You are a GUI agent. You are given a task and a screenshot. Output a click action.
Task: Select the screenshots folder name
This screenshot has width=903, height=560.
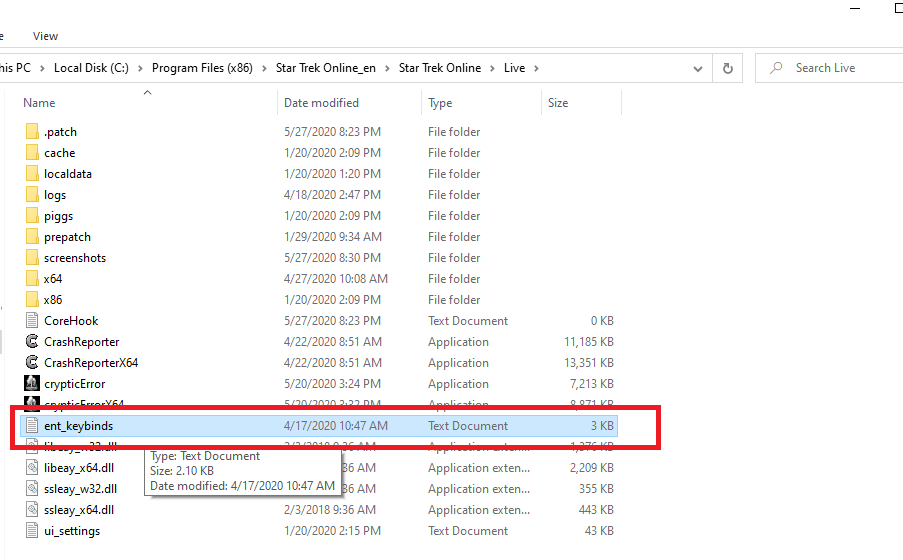tap(75, 258)
